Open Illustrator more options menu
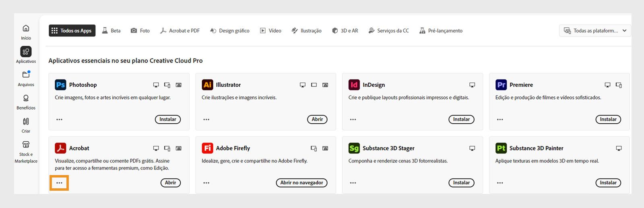Viewport: 644px width, 208px height. (x=206, y=120)
